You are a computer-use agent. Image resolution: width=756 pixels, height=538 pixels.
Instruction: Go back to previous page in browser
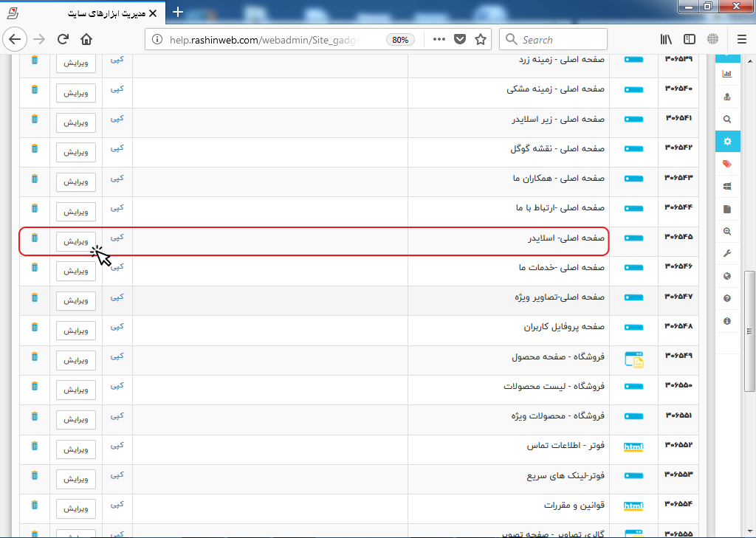click(15, 40)
